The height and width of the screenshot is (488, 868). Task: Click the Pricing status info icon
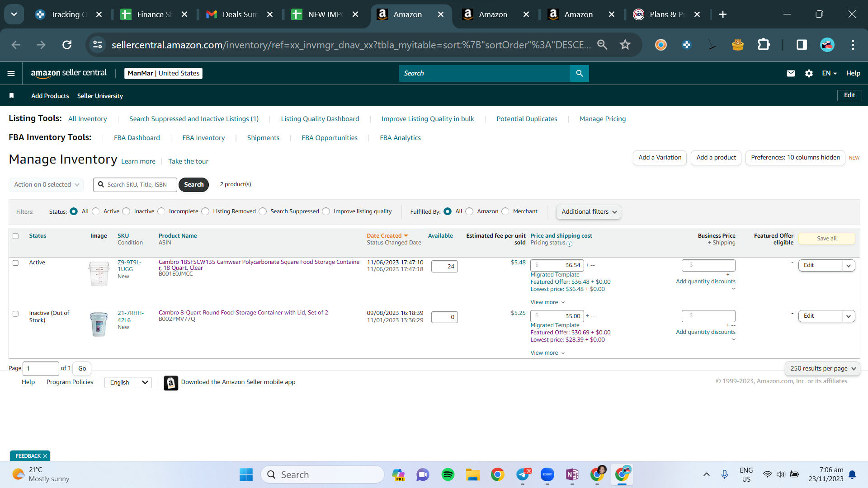[570, 244]
